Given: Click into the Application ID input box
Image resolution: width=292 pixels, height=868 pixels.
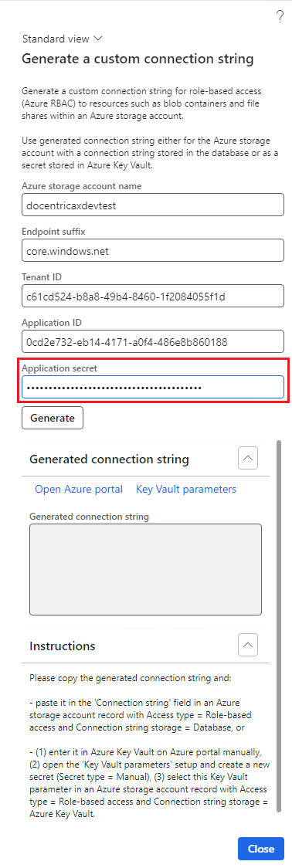Looking at the screenshot, I should [153, 342].
